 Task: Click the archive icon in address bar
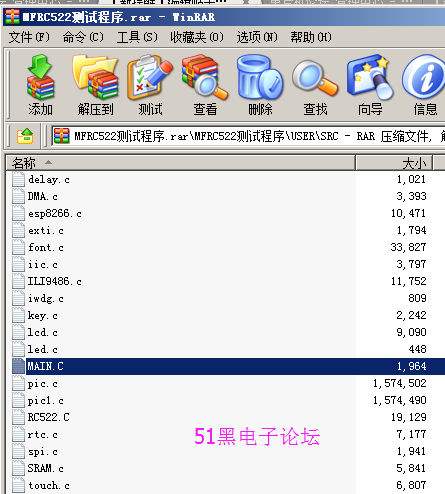click(62, 136)
